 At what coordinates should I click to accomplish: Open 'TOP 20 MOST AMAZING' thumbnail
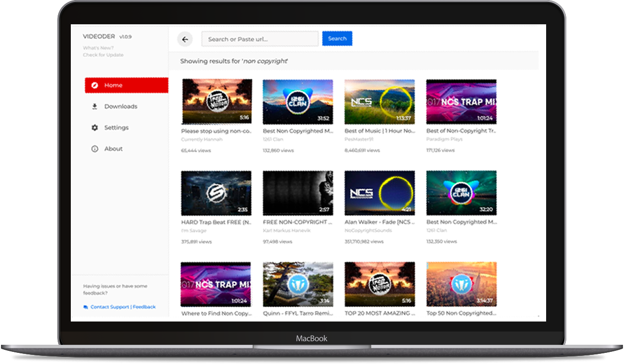pos(380,284)
